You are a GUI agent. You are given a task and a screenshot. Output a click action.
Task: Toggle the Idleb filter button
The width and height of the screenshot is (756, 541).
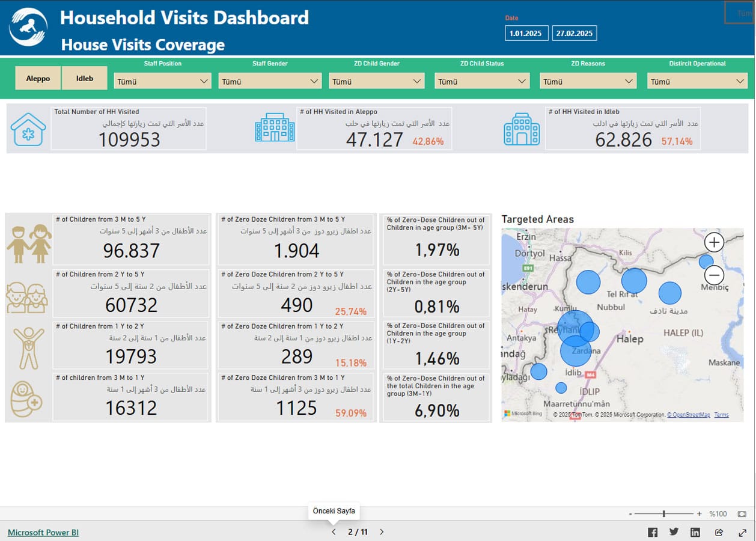point(85,78)
